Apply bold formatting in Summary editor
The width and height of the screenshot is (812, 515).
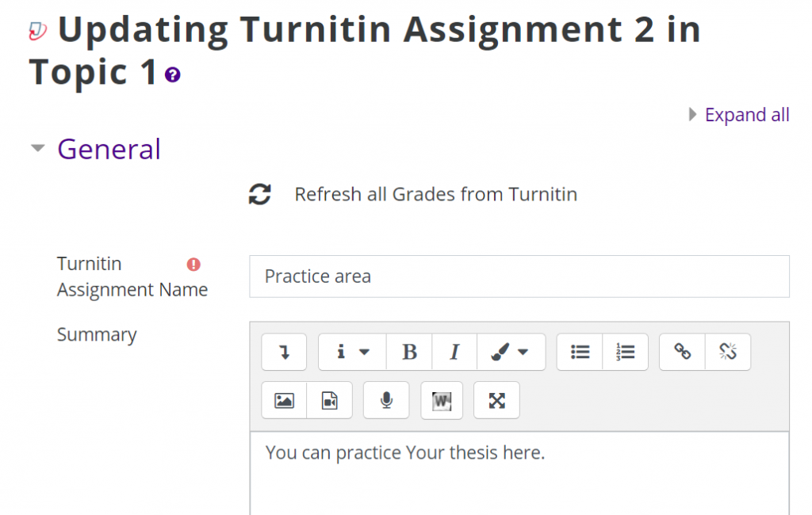(x=409, y=353)
